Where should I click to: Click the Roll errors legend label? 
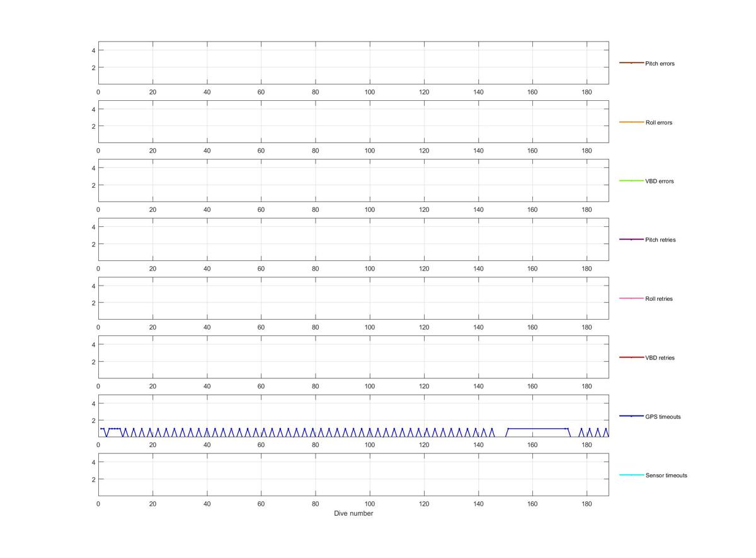659,122
